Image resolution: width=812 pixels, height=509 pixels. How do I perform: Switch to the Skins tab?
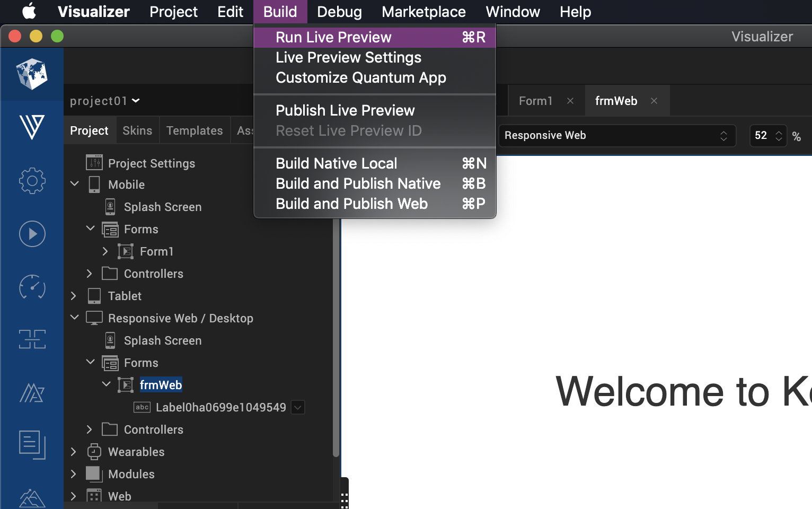pyautogui.click(x=137, y=130)
